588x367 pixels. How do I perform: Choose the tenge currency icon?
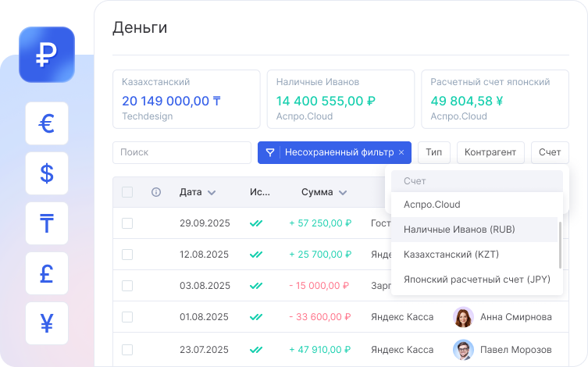pyautogui.click(x=47, y=223)
